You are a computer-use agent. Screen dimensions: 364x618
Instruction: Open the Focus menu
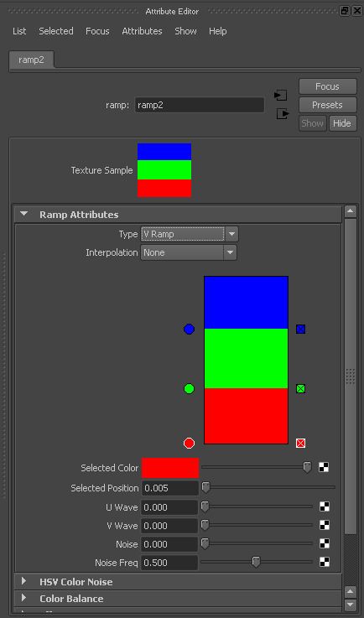(97, 31)
